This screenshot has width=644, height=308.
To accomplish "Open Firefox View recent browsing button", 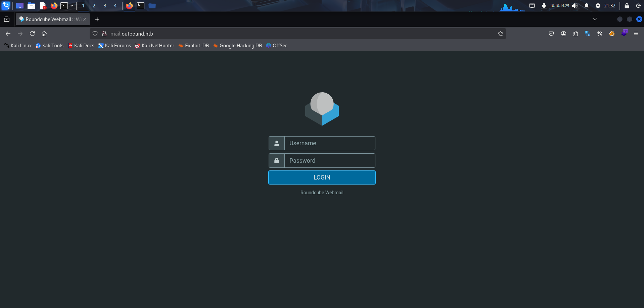I will pos(7,19).
